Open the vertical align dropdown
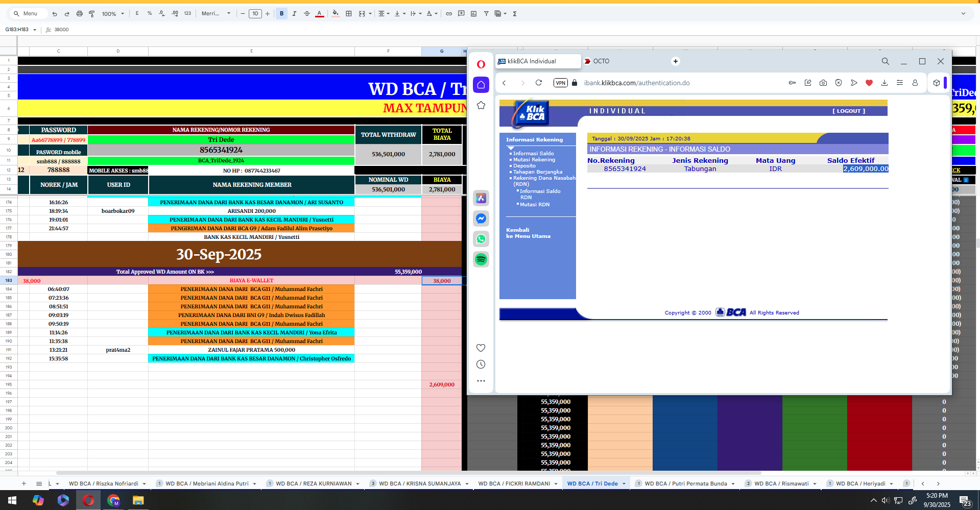The image size is (980, 510). (x=400, y=14)
